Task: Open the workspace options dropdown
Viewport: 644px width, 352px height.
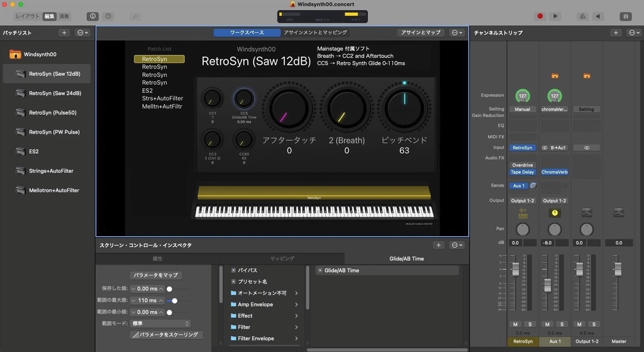Action: [457, 33]
